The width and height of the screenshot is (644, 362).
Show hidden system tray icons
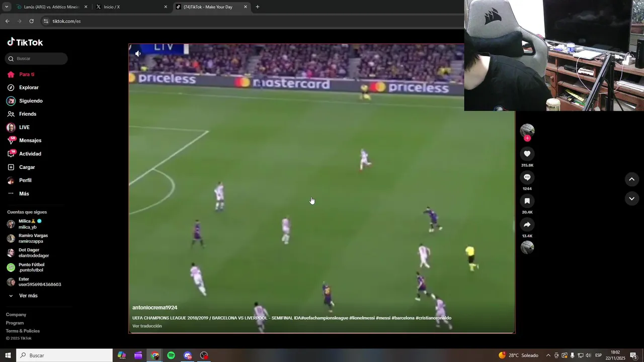[548, 355]
